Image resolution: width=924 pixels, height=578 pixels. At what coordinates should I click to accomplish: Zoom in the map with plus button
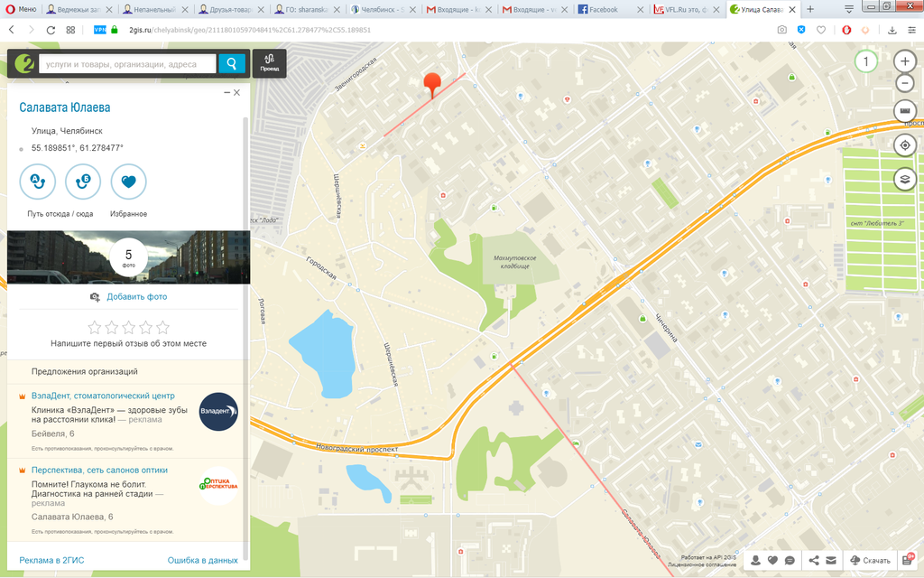click(x=905, y=61)
